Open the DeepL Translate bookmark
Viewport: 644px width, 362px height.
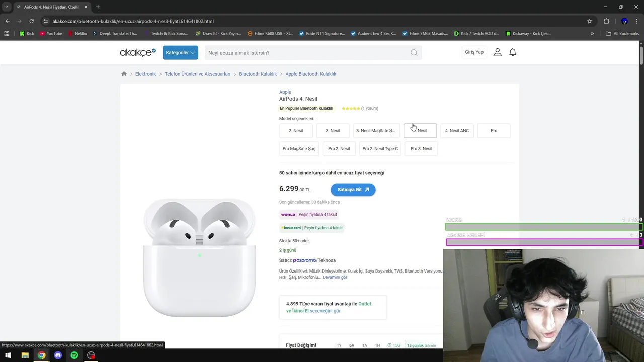click(x=114, y=34)
